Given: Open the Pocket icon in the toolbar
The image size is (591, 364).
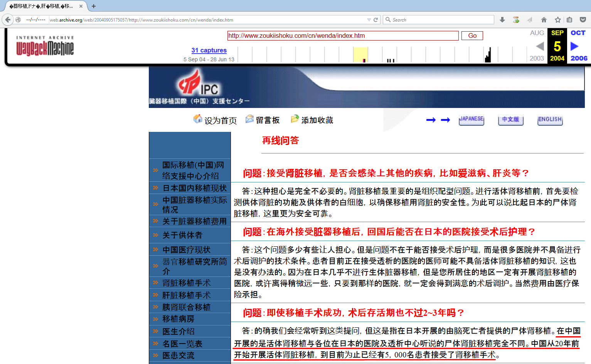Looking at the screenshot, I should click(x=583, y=20).
